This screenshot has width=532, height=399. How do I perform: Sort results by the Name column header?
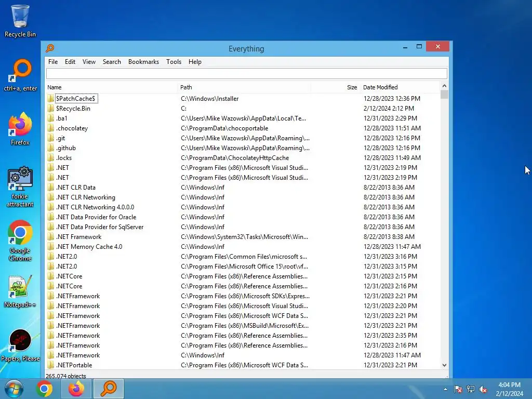[x=111, y=87]
